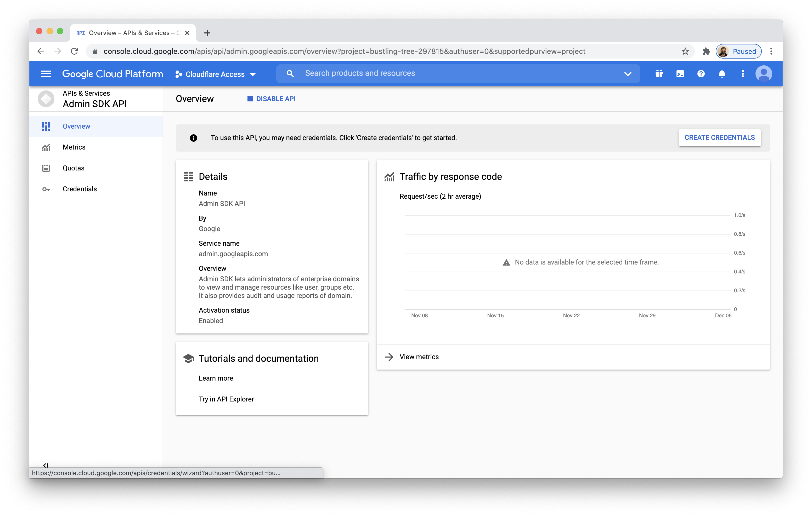
Task: Open the three-dot settings menu in blue header
Action: pos(742,74)
